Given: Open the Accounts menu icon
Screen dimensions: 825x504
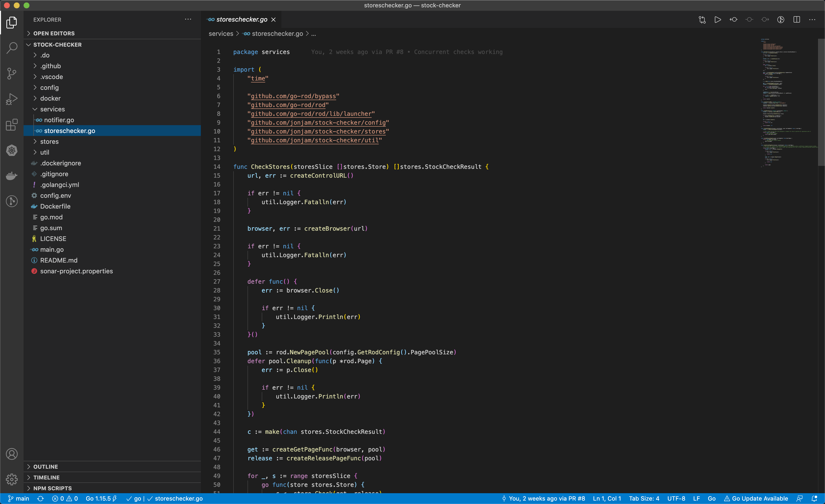Looking at the screenshot, I should (12, 454).
